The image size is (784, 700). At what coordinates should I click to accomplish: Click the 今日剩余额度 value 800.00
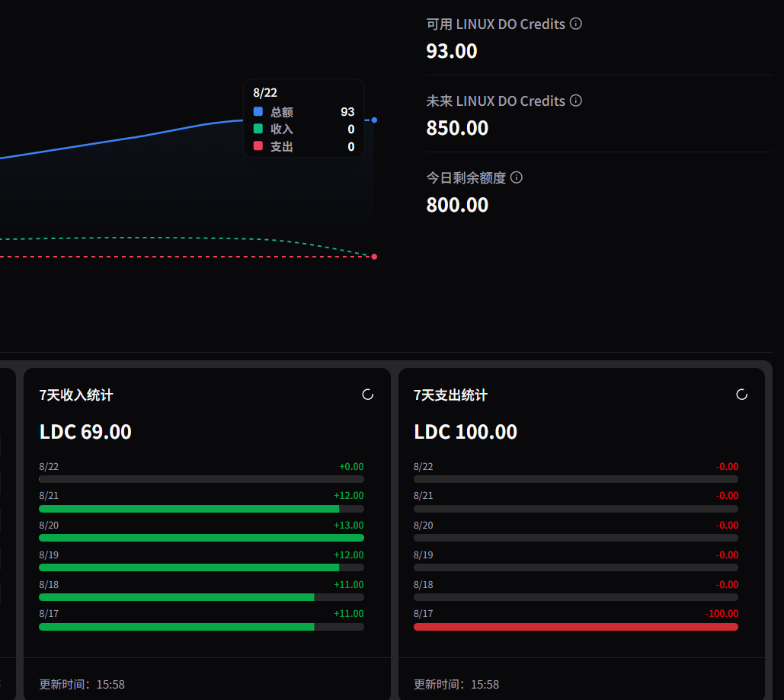pos(457,205)
